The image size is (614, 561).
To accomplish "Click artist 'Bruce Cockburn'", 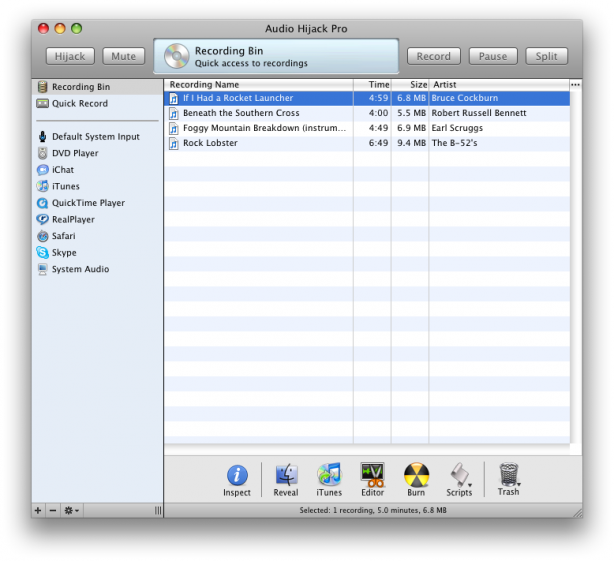I will 465,98.
